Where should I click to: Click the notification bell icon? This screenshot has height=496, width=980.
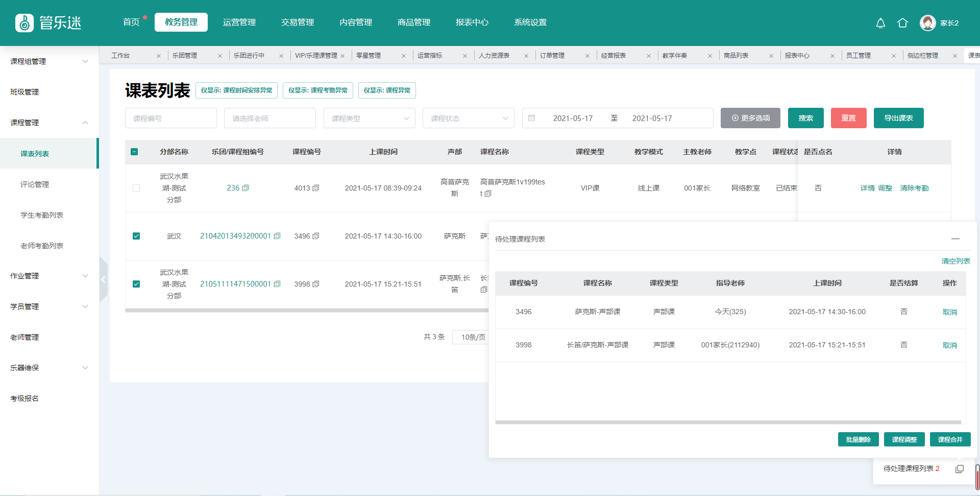click(x=880, y=23)
